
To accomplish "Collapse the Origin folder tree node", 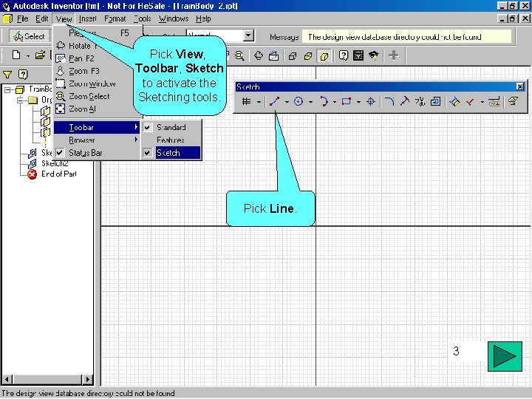I will coord(21,100).
